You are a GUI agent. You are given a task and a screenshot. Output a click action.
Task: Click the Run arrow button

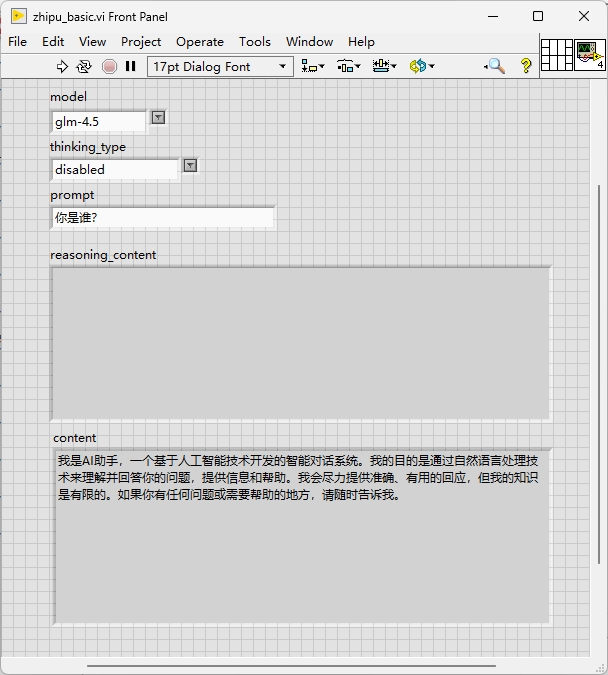pyautogui.click(x=62, y=66)
